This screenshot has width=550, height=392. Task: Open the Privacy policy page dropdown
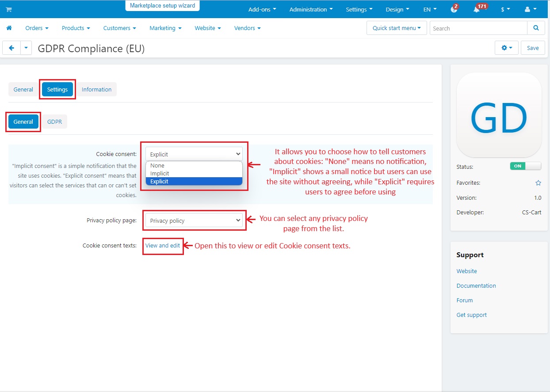pyautogui.click(x=194, y=221)
